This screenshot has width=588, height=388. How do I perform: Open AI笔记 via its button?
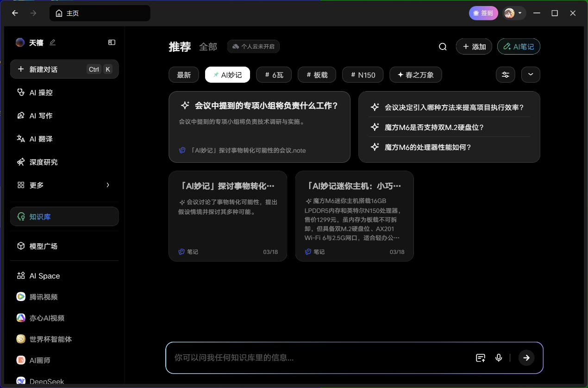[519, 46]
